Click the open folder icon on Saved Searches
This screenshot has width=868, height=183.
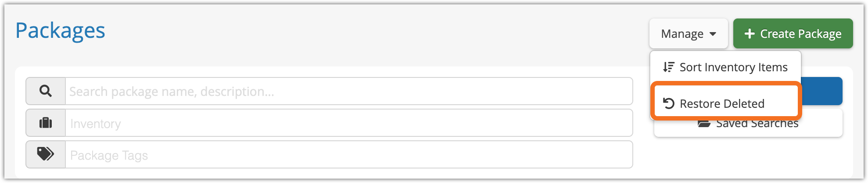click(x=704, y=124)
